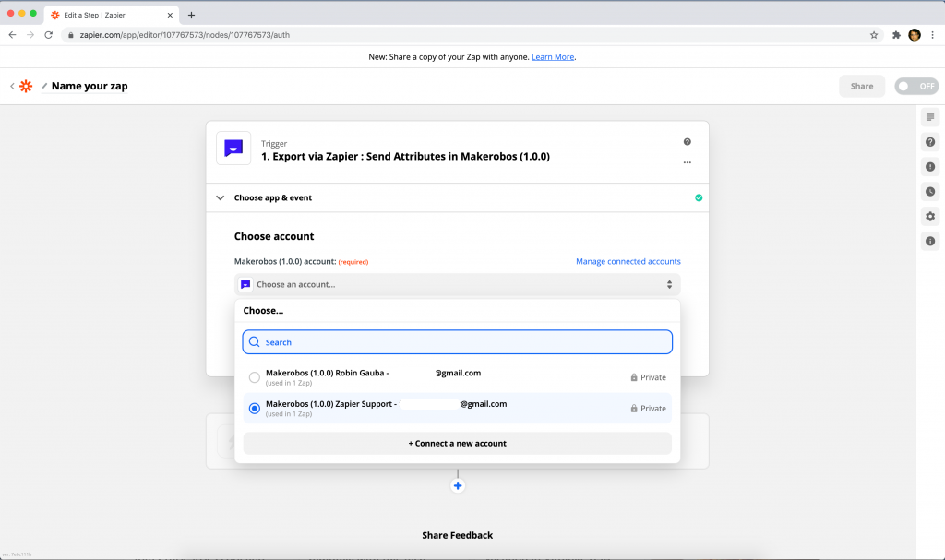Collapse the Choose app & event section
Screen dimensions: 945x560
[x=220, y=197]
